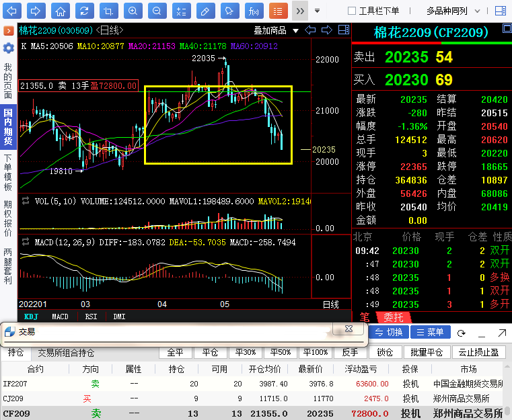Click the refresh icon in toolbar
This screenshot has width=512, height=420.
coord(84,11)
